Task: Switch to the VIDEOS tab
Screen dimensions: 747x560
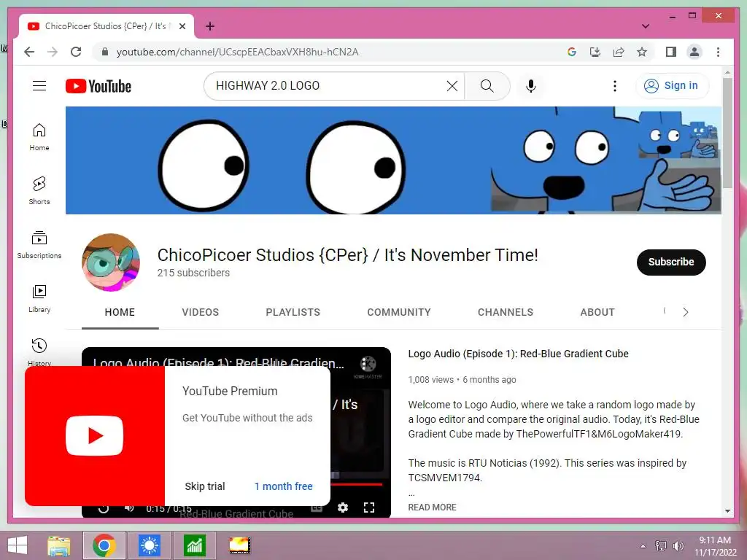Action: click(x=200, y=312)
